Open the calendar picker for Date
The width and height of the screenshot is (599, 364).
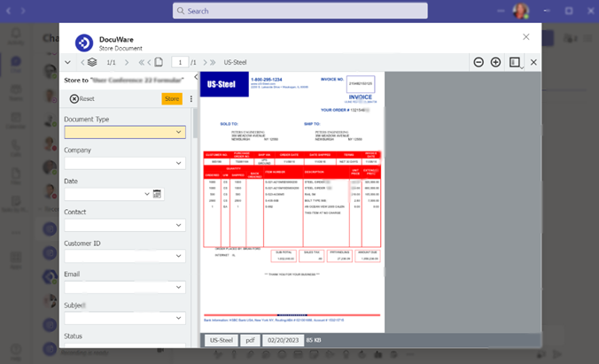coord(157,194)
